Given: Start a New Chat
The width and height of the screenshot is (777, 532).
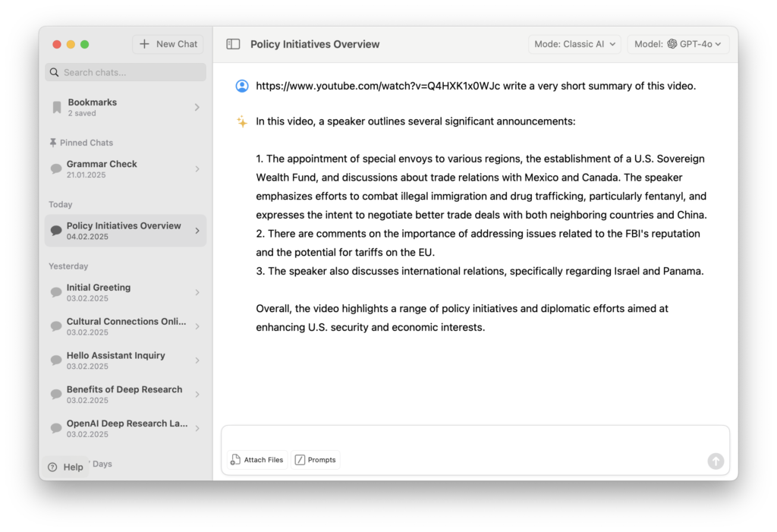Looking at the screenshot, I should click(168, 44).
